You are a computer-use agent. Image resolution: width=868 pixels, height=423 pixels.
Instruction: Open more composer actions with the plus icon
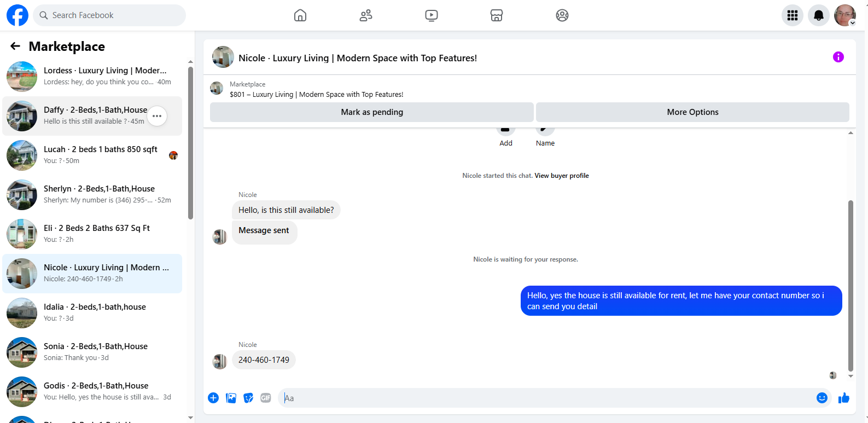tap(213, 398)
